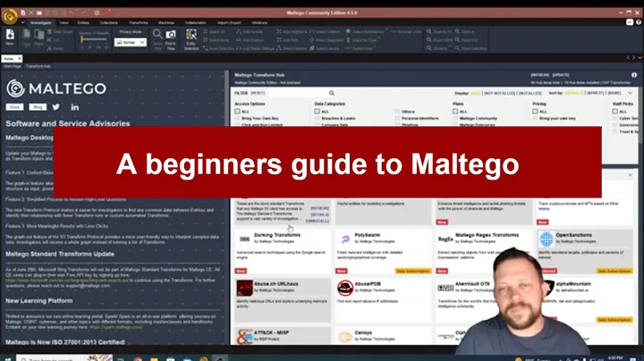This screenshot has width=644, height=361.
Task: Toggle Personal Identifiers data category
Action: (x=397, y=118)
